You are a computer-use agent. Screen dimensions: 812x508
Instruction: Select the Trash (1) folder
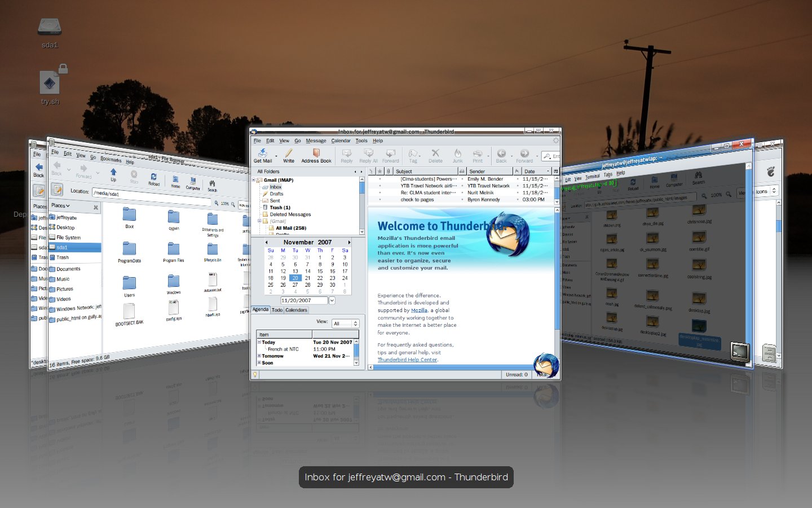coord(280,207)
